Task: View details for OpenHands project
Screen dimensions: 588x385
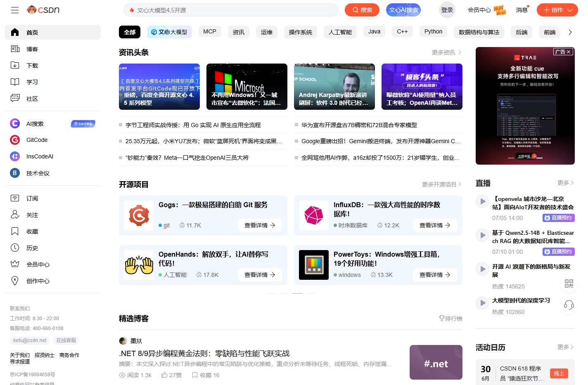Action: click(260, 275)
